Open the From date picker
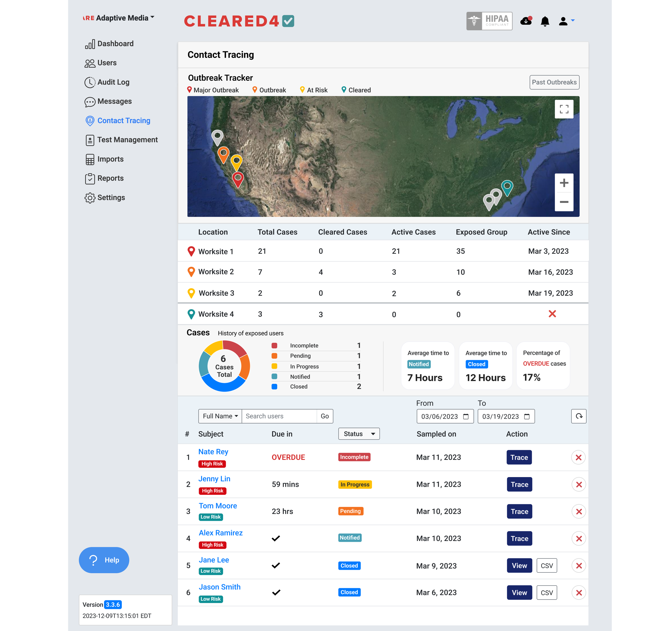 (445, 416)
